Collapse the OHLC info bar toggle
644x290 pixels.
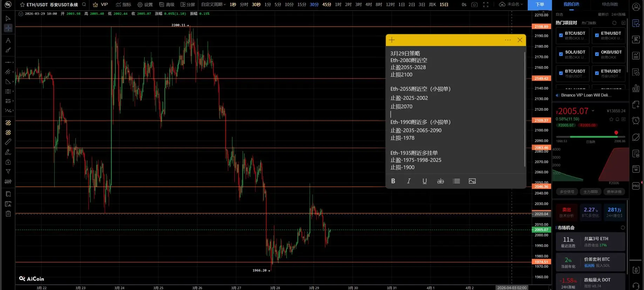coord(21,14)
